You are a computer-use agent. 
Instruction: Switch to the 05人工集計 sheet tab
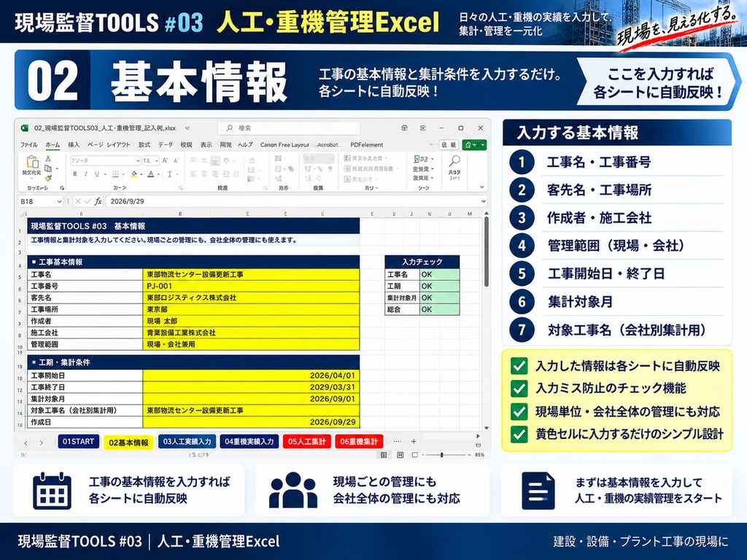click(x=306, y=441)
